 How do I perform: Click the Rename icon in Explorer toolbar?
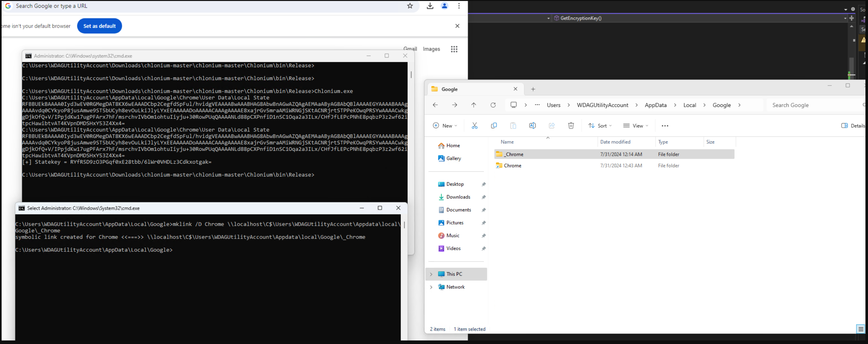point(532,126)
